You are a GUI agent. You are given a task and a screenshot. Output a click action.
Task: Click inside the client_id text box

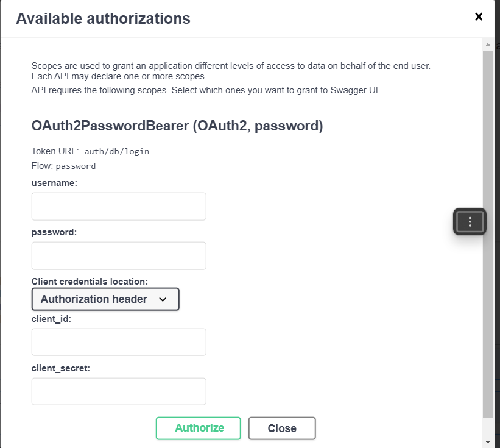(x=119, y=342)
